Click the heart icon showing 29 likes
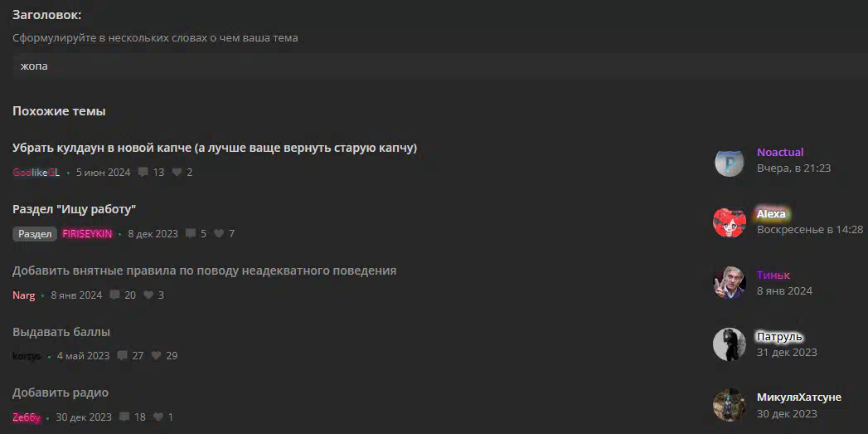 156,356
